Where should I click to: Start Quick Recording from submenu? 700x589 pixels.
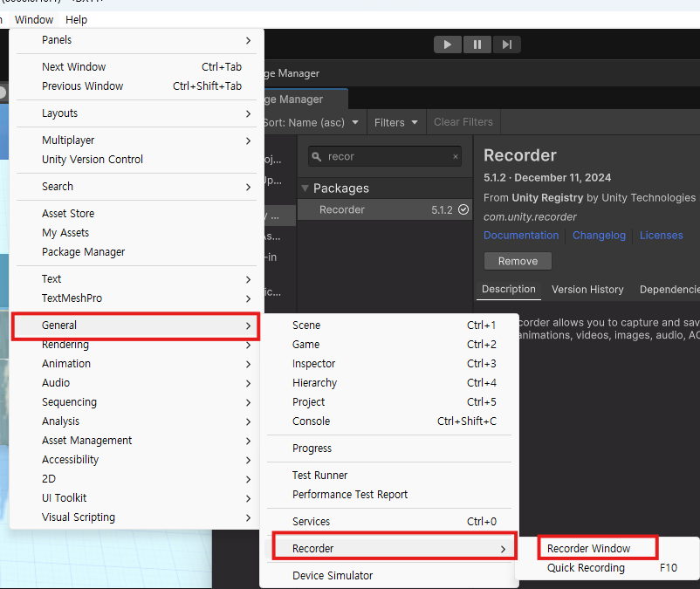coord(608,567)
